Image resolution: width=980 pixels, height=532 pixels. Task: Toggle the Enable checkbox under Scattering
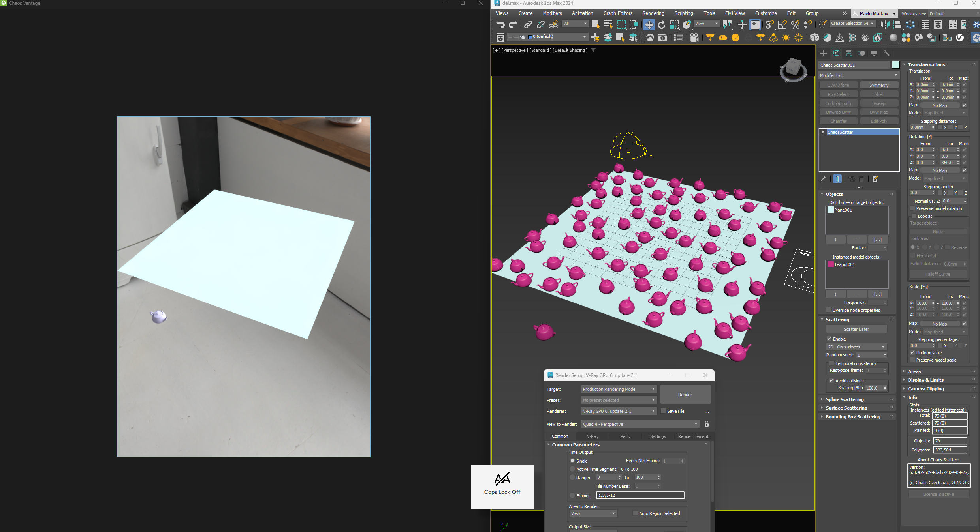tap(830, 339)
